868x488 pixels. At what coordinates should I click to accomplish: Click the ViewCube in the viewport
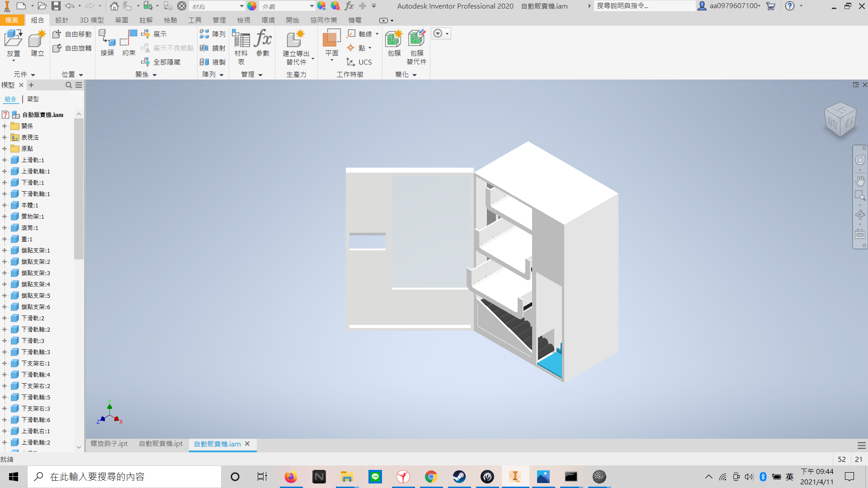click(x=840, y=120)
